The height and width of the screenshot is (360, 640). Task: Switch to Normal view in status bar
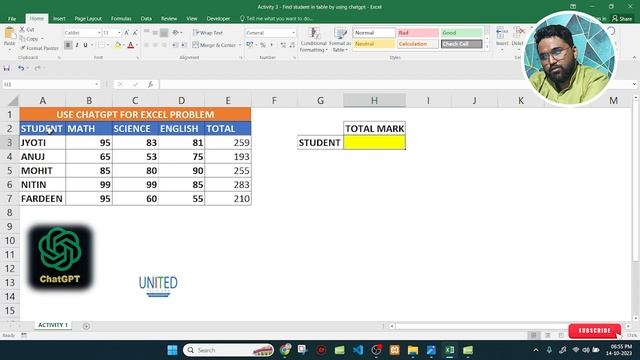(533, 335)
